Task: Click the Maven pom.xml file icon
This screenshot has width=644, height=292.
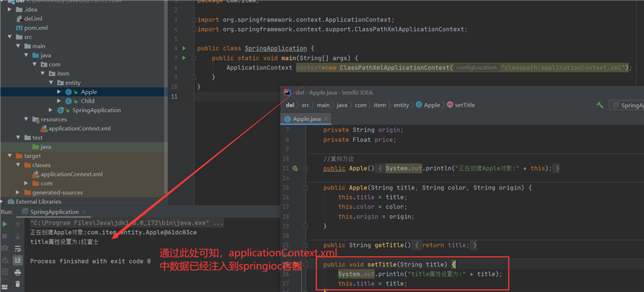Action: point(19,28)
